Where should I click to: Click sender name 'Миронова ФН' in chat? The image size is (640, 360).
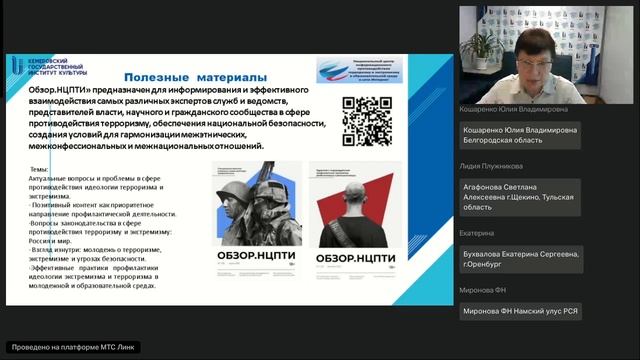point(482,290)
